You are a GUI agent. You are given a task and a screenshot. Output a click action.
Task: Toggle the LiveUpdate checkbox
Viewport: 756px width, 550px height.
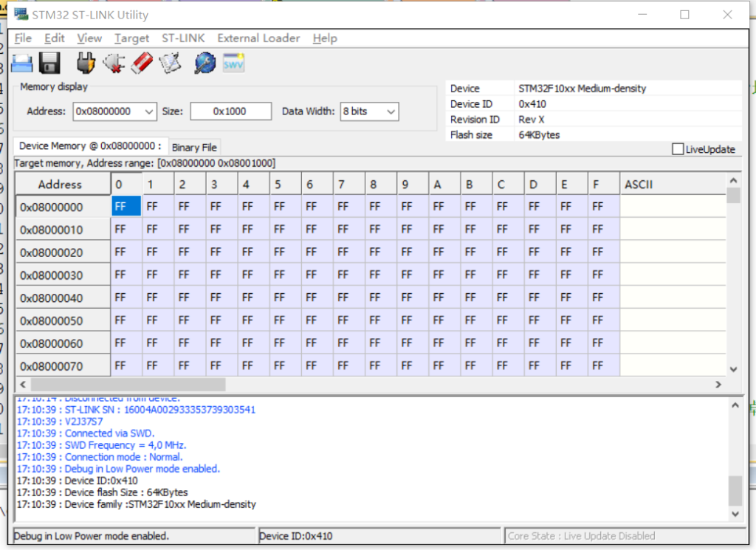(678, 149)
